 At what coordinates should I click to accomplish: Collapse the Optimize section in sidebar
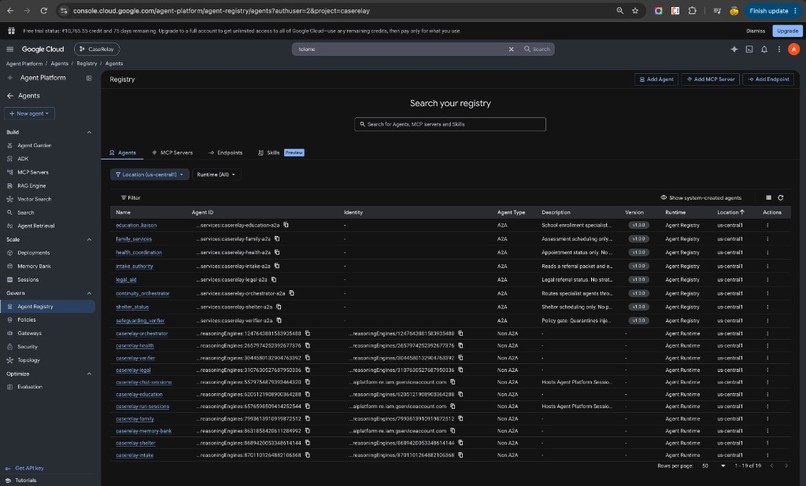point(89,374)
